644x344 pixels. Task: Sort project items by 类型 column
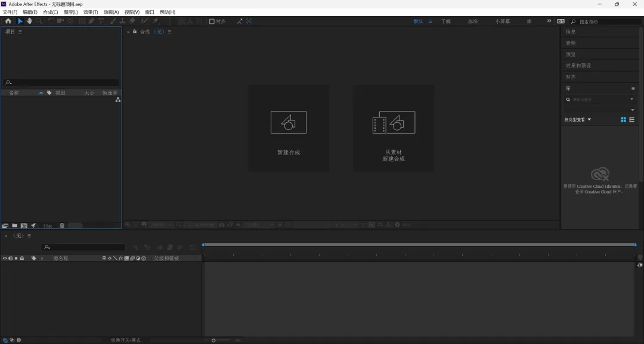[60, 93]
